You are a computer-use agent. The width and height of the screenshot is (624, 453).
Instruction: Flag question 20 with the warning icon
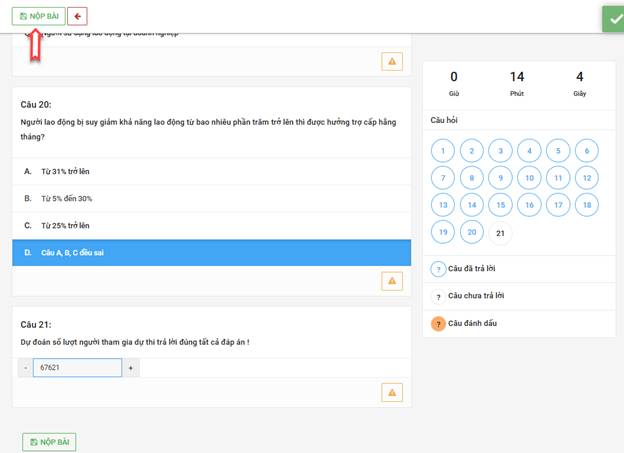(x=392, y=281)
